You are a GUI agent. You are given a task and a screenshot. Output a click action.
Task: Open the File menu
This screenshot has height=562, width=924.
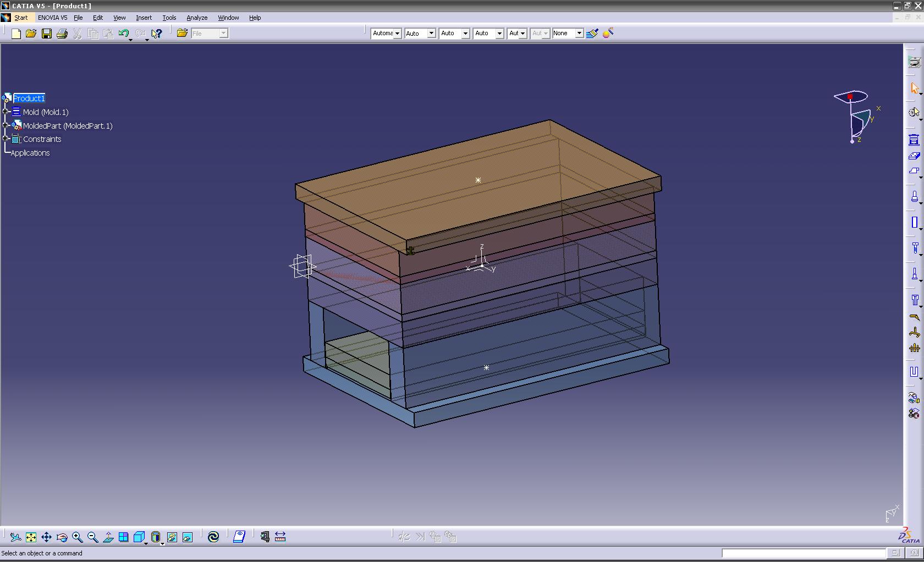[78, 18]
